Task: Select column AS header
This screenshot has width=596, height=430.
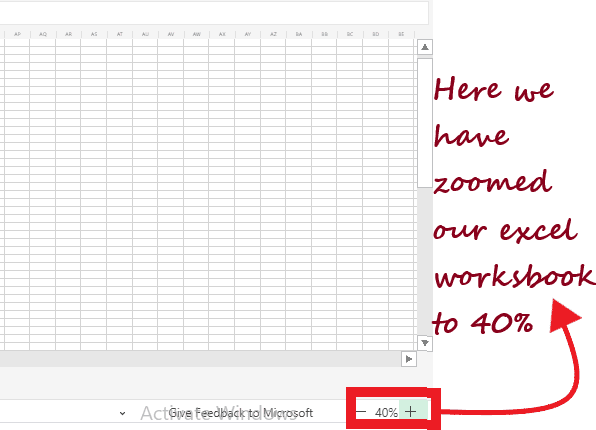Action: (x=94, y=34)
